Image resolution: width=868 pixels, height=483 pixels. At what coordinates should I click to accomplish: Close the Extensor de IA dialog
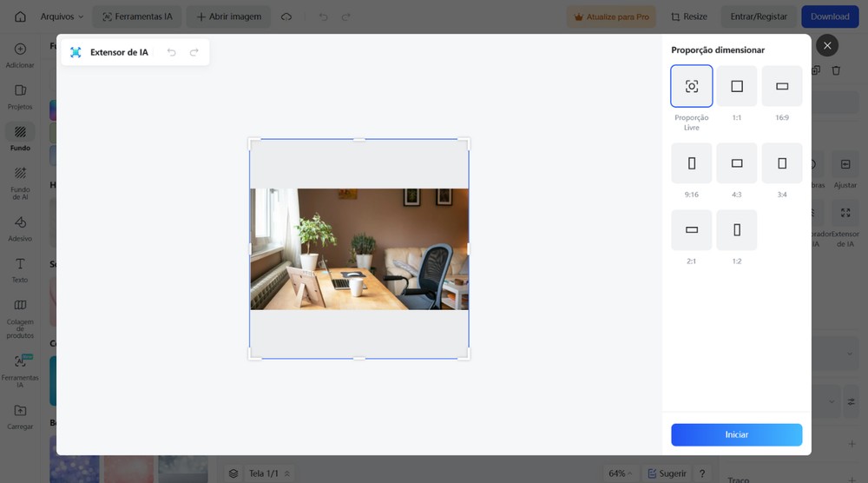coord(827,45)
